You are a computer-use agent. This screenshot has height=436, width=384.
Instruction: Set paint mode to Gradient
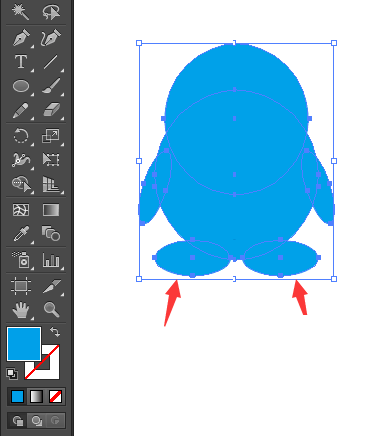coord(36,397)
